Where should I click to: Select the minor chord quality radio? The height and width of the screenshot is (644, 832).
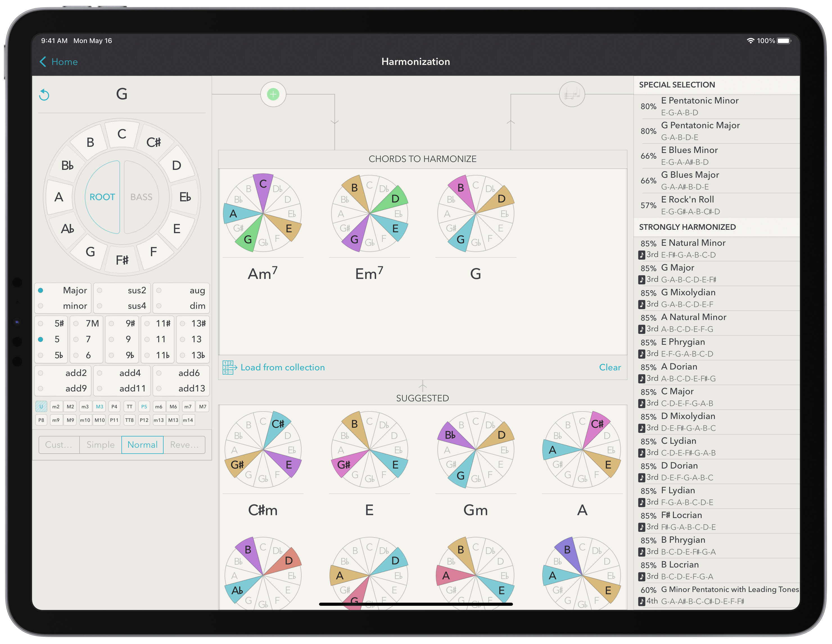pyautogui.click(x=41, y=306)
